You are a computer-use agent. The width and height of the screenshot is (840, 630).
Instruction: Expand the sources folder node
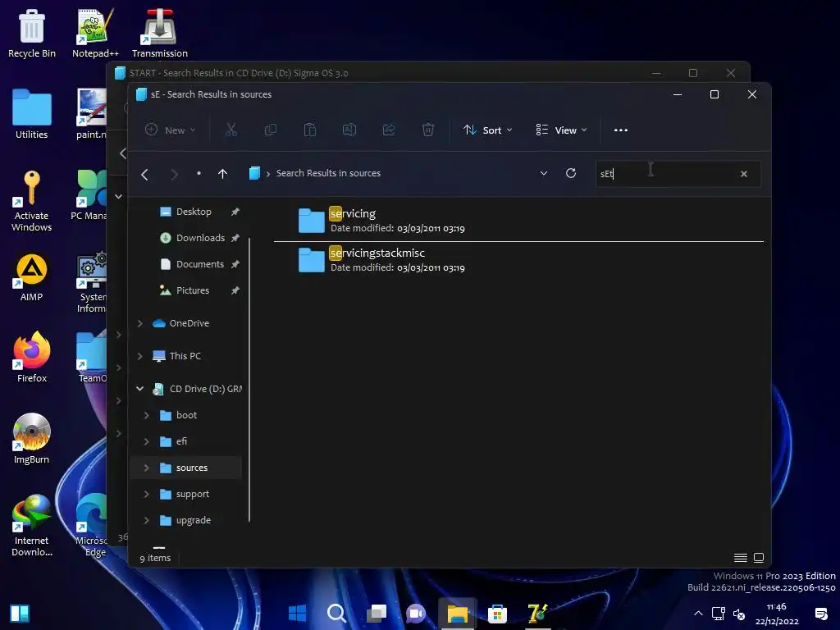pos(146,468)
